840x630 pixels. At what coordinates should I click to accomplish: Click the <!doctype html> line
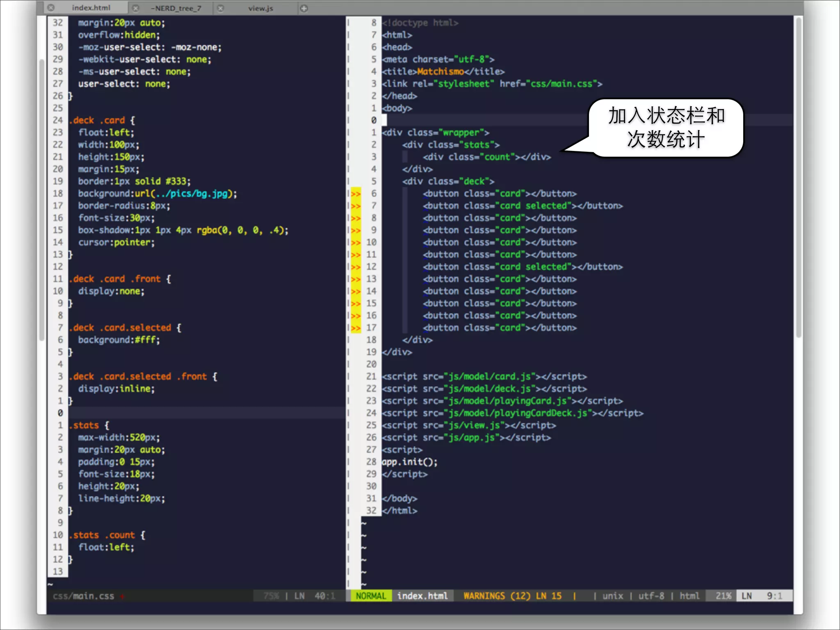420,23
